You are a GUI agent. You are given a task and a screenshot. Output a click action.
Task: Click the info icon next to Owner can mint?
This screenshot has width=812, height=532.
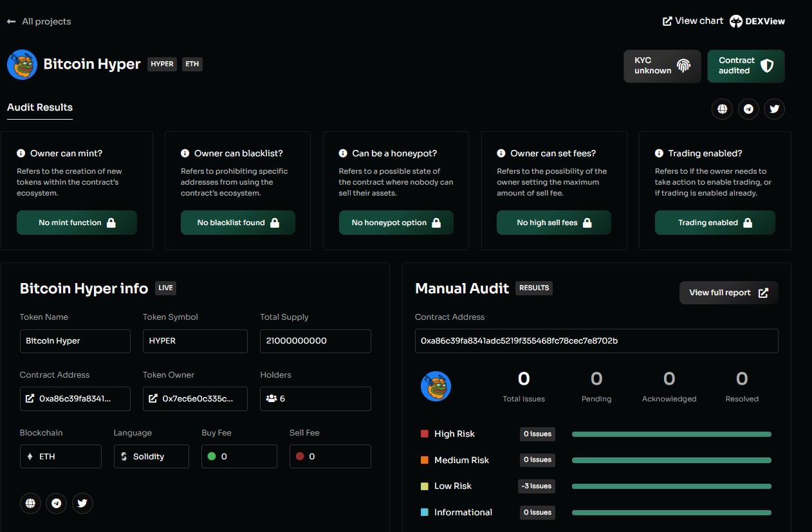pyautogui.click(x=21, y=153)
